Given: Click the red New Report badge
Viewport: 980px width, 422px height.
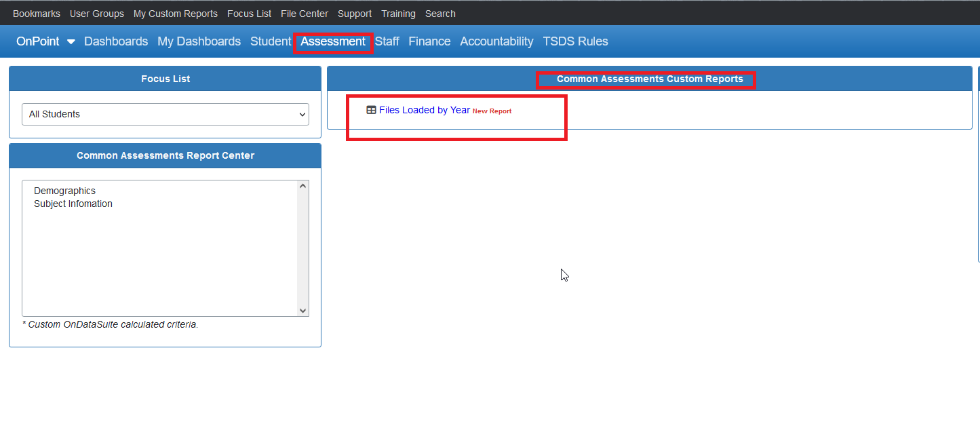Looking at the screenshot, I should tap(492, 111).
